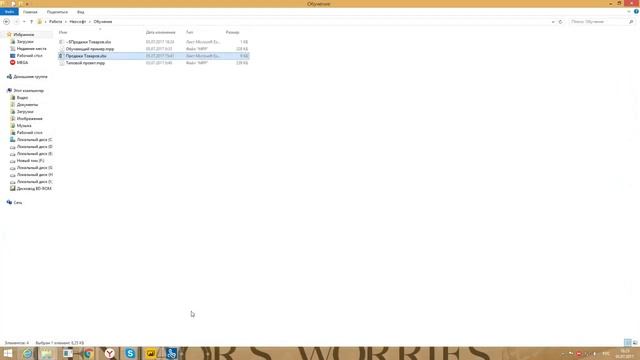Click the Forward navigation arrow

[x=16, y=22]
